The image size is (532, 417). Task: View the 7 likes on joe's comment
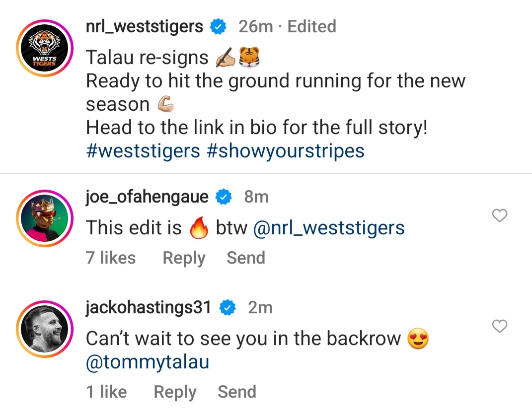(x=110, y=258)
